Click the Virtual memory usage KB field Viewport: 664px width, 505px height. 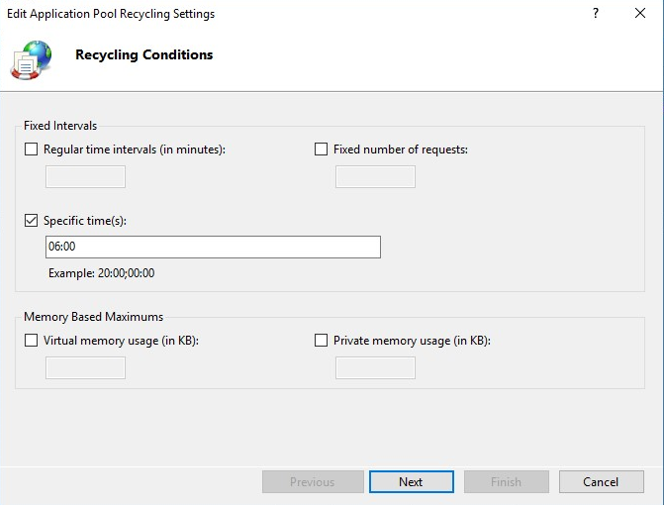coord(86,368)
